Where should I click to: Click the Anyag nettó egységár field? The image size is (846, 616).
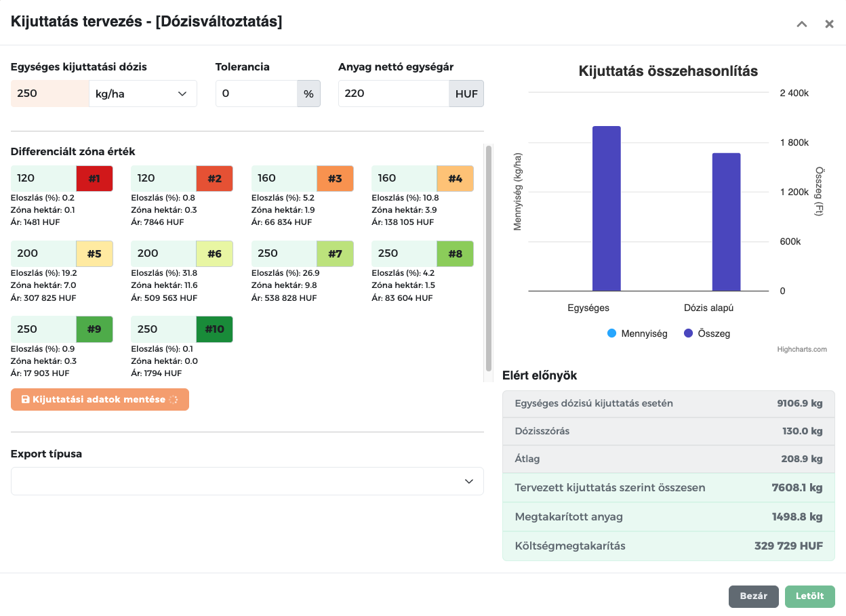393,94
